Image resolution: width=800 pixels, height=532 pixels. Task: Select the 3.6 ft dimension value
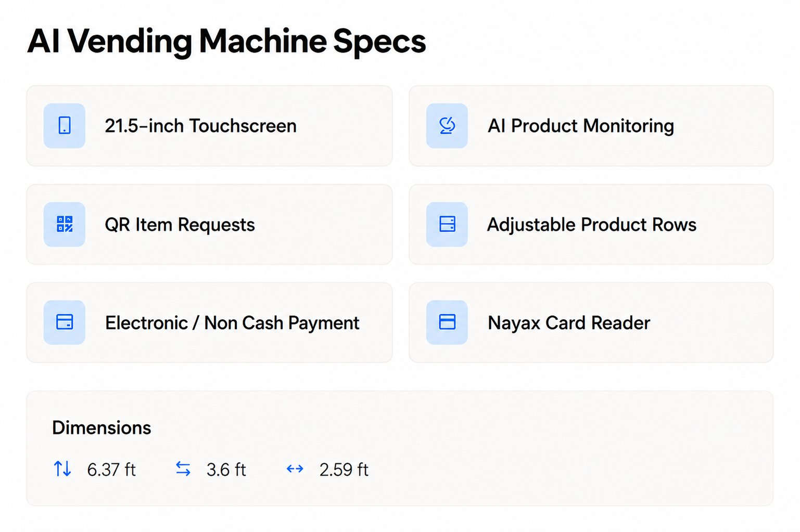(226, 470)
